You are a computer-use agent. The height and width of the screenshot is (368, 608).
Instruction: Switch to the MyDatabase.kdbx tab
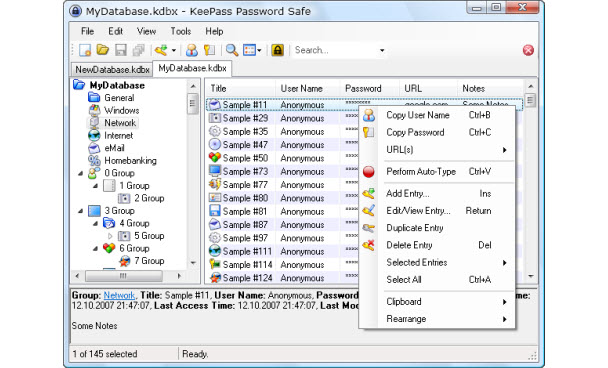click(x=192, y=68)
